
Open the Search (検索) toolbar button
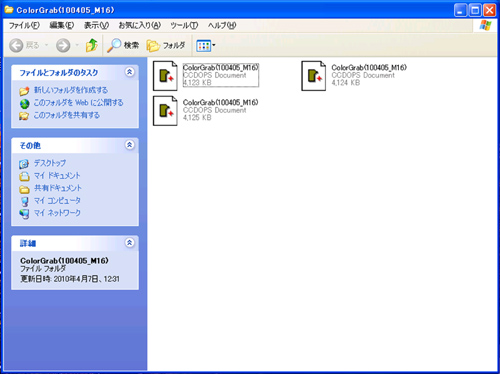pyautogui.click(x=123, y=45)
